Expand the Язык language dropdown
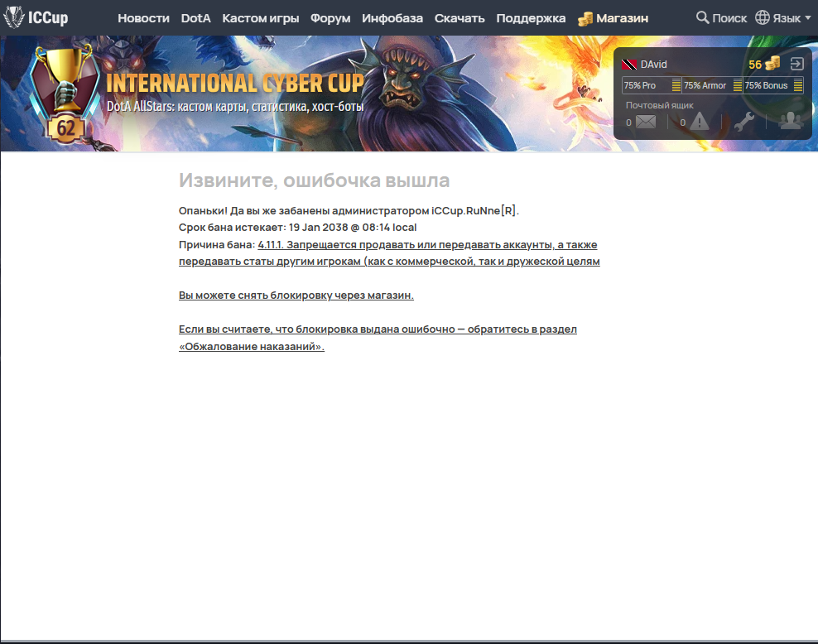 (x=783, y=18)
